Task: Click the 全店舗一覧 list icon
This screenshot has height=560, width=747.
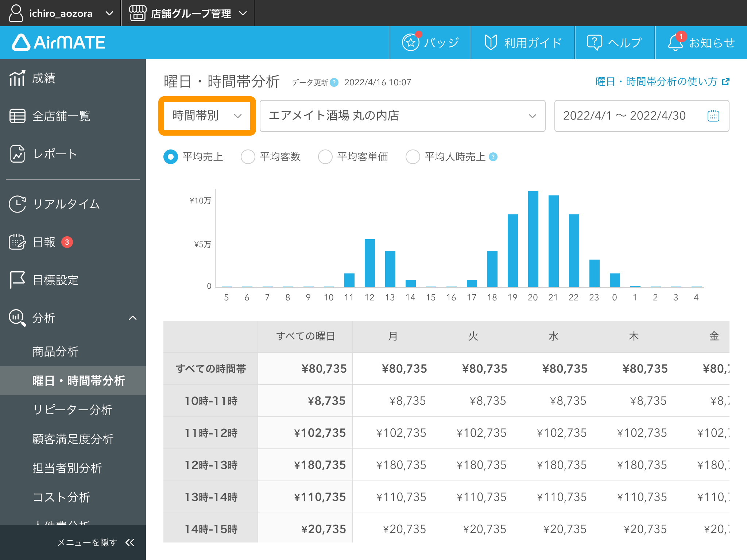Action: pos(17,116)
